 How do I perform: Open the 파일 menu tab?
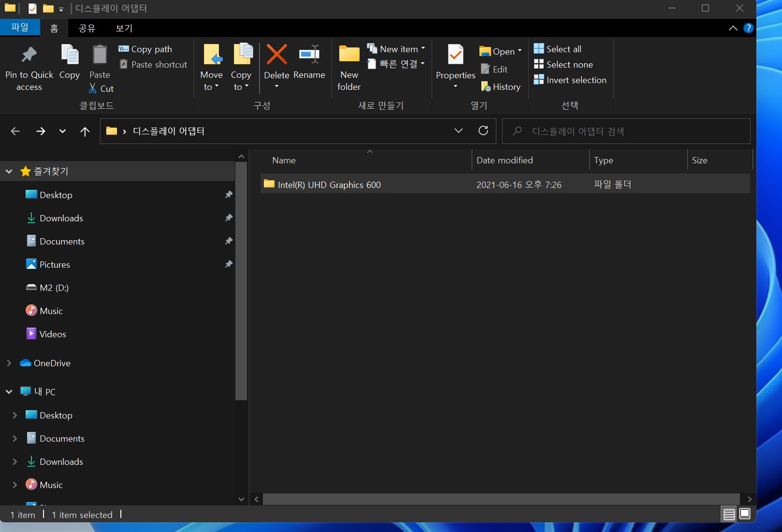point(20,28)
